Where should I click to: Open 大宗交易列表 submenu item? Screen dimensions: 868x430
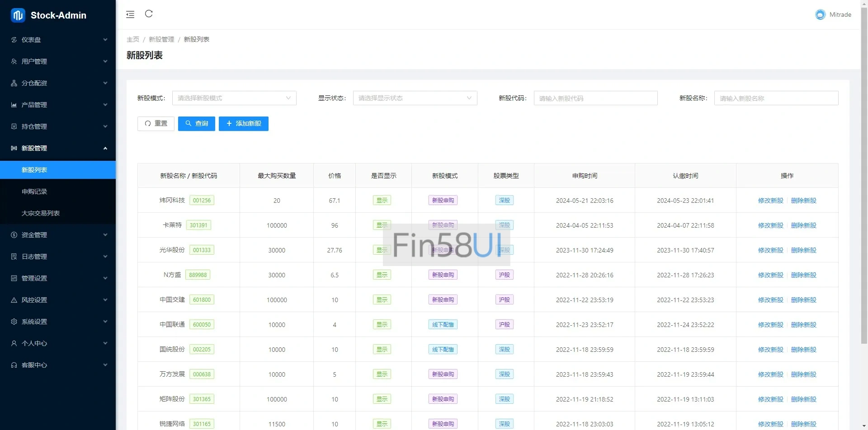point(41,213)
